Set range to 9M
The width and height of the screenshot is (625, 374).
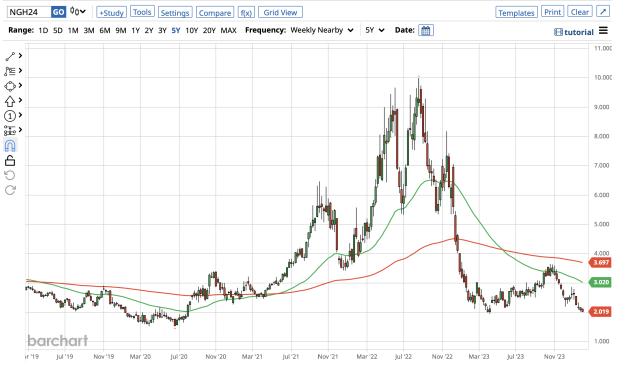click(121, 30)
